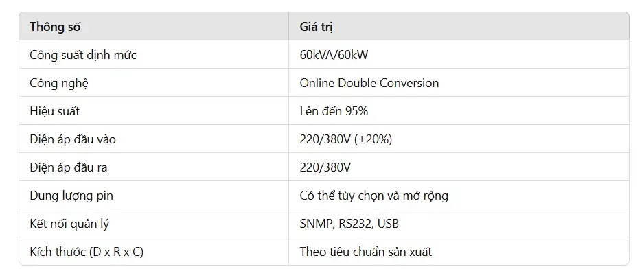Click the output voltage "220/380V" value

tap(325, 167)
